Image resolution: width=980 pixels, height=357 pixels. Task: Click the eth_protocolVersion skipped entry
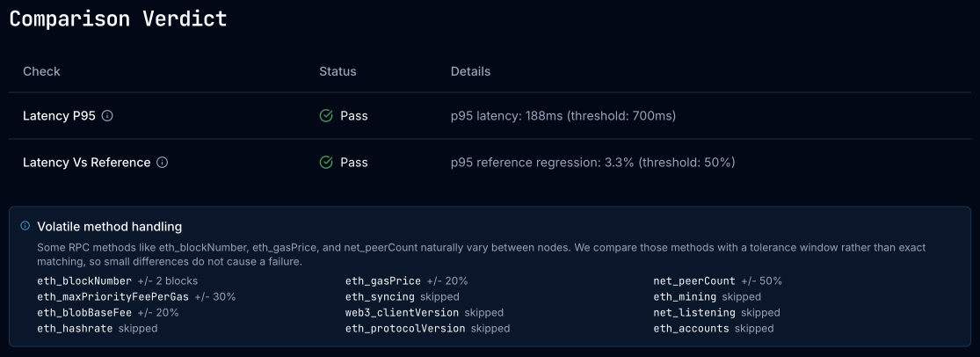[427, 328]
